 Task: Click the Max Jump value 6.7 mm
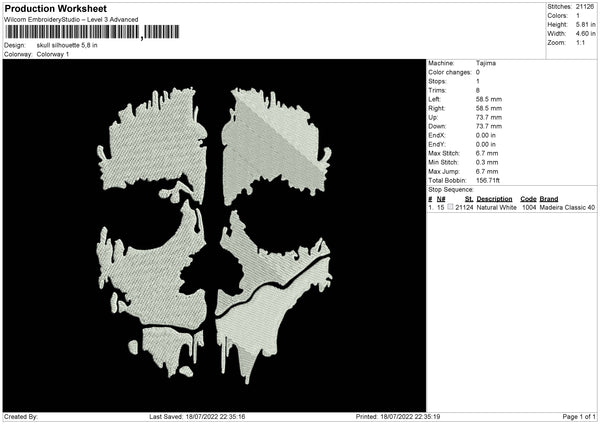pos(487,172)
